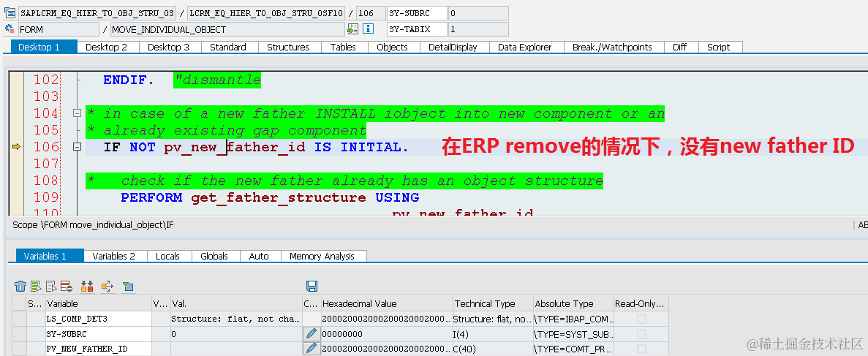Click the yellow arrow at line 106
Viewport: 868px width, 356px height.
pyautogui.click(x=16, y=147)
